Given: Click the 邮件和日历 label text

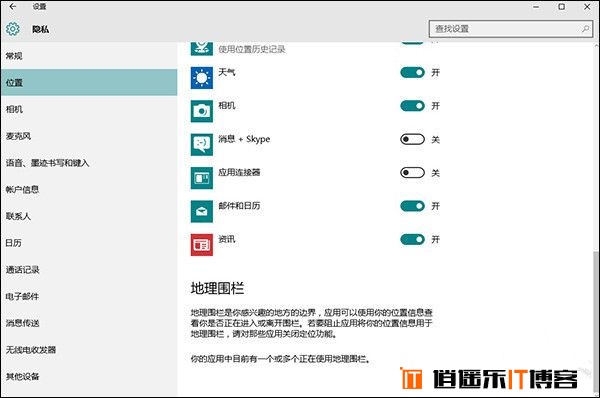Looking at the screenshot, I should point(239,206).
